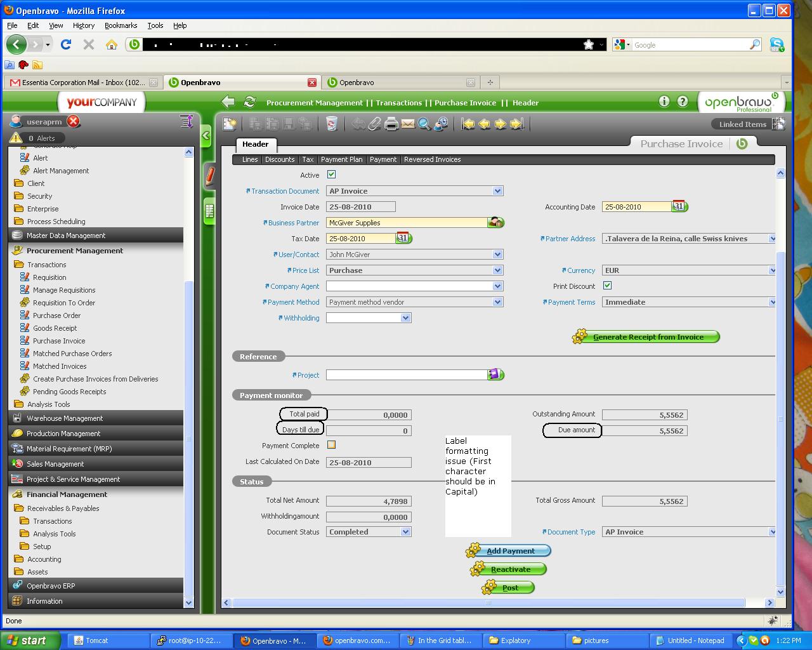Viewport: 812px width, 650px height.
Task: Click Generate Receipt from Invoice button
Action: tap(646, 336)
